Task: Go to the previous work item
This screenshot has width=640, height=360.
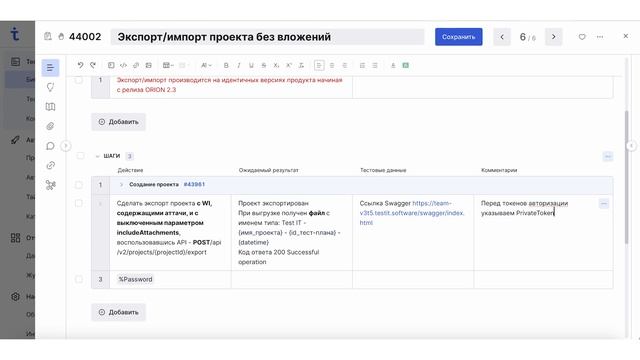Action: [x=502, y=37]
